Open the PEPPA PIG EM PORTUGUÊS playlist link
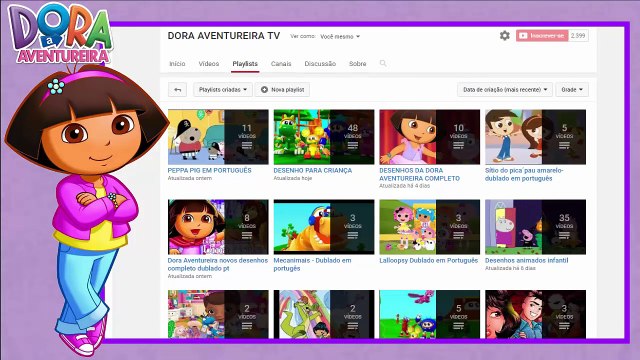 coord(209,171)
